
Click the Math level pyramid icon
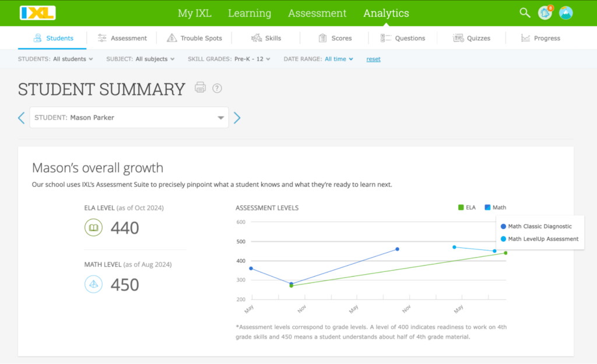point(93,284)
